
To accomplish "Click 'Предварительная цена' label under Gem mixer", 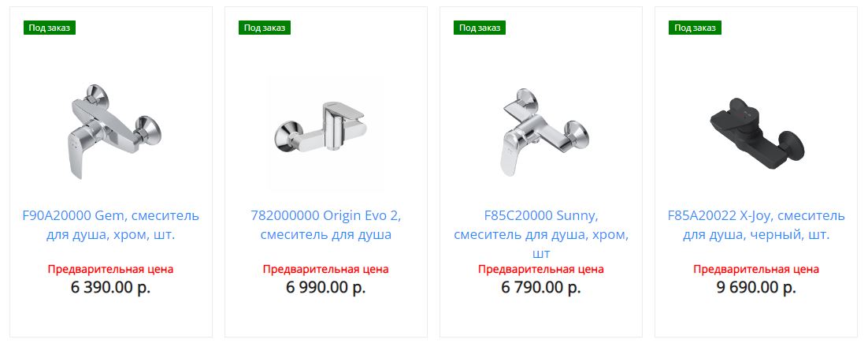I will click(x=111, y=270).
